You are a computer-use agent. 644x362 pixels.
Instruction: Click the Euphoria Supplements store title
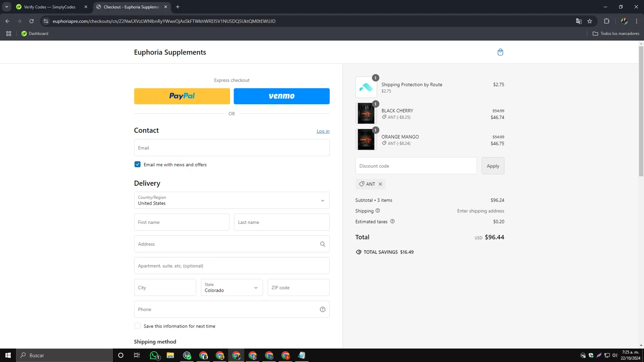pos(170,52)
